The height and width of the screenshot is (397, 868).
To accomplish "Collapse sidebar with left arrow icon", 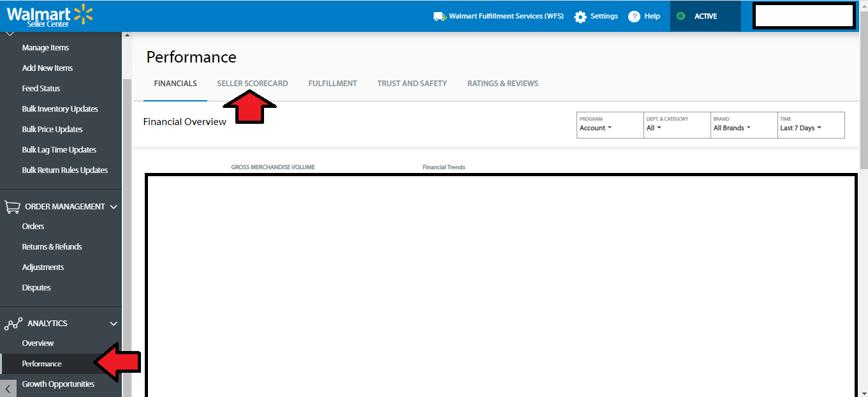I will [x=8, y=388].
